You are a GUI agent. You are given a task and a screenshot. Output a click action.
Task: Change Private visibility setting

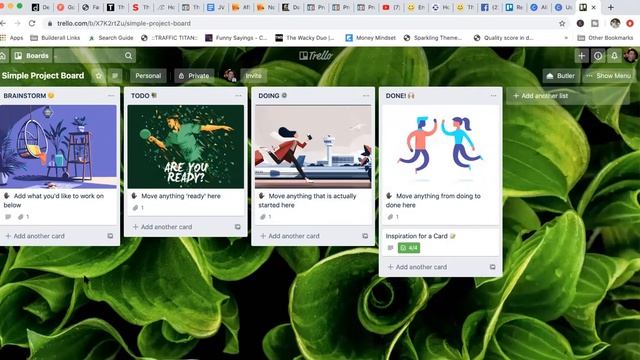coord(194,76)
